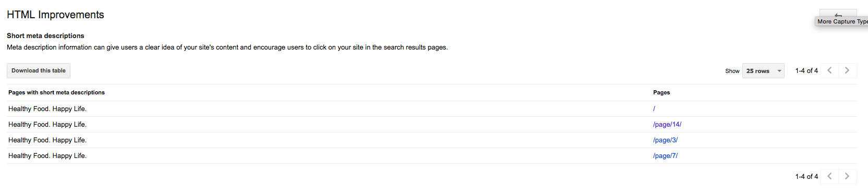This screenshot has height=194, width=868.
Task: Click the Short meta descriptions subheading
Action: (45, 35)
